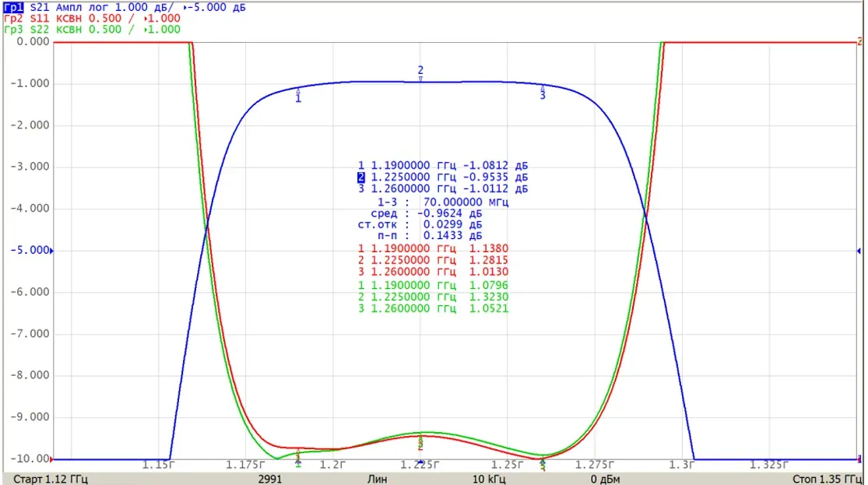Activate trace Гр3 in the header
Screen dimensions: 868x485
13,30
